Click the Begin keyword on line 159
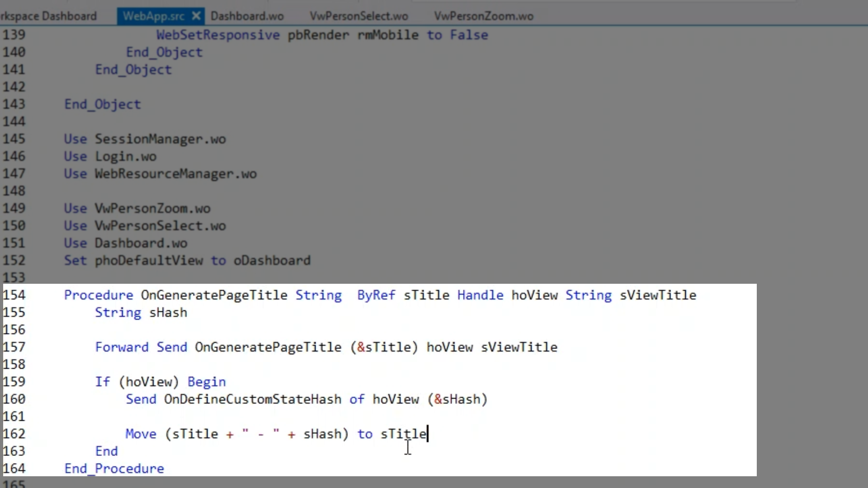The width and height of the screenshot is (868, 488). click(x=206, y=382)
